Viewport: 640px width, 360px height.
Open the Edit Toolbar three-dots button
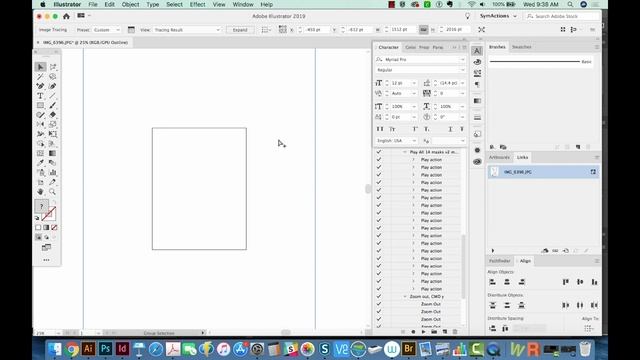[47, 260]
